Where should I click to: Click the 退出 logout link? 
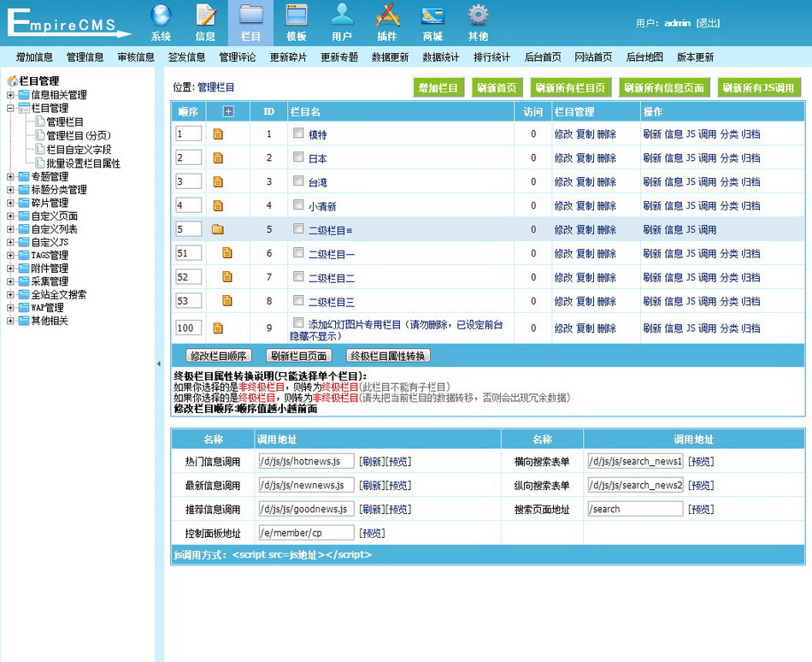708,23
